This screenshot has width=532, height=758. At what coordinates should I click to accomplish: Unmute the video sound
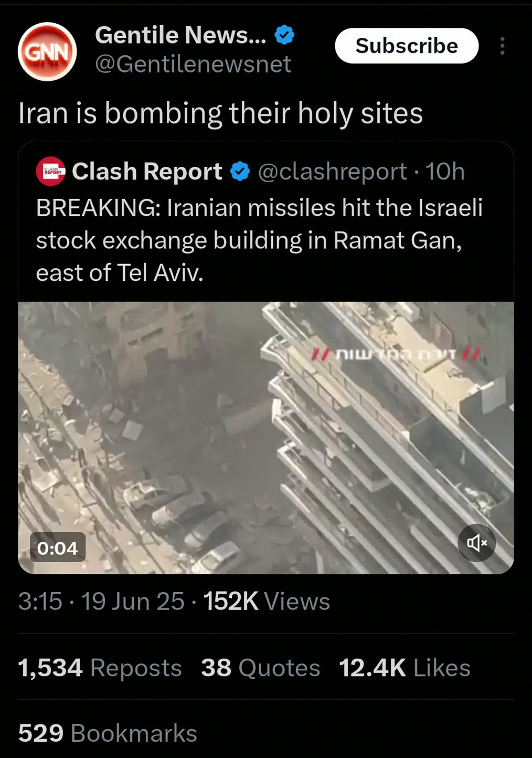[x=476, y=542]
